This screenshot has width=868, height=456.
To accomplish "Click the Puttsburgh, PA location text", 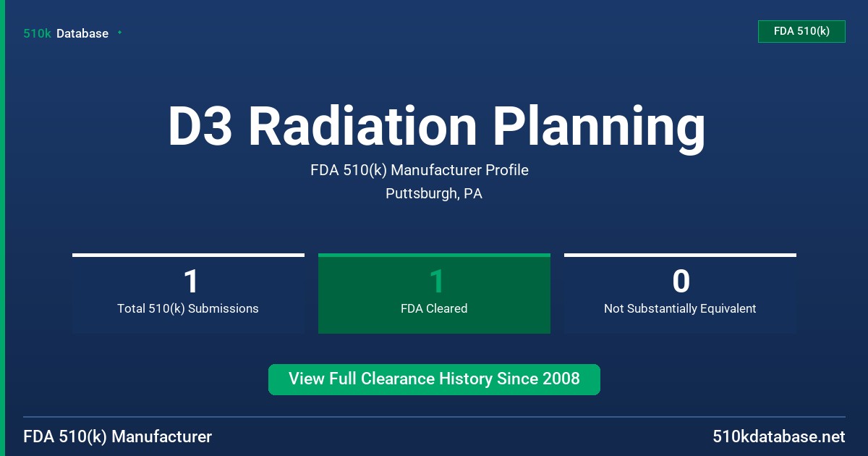I will [x=434, y=193].
